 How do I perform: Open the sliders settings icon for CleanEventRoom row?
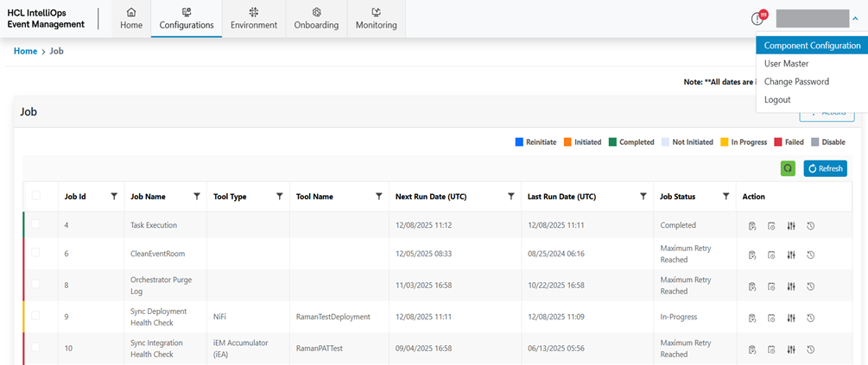[x=791, y=255]
